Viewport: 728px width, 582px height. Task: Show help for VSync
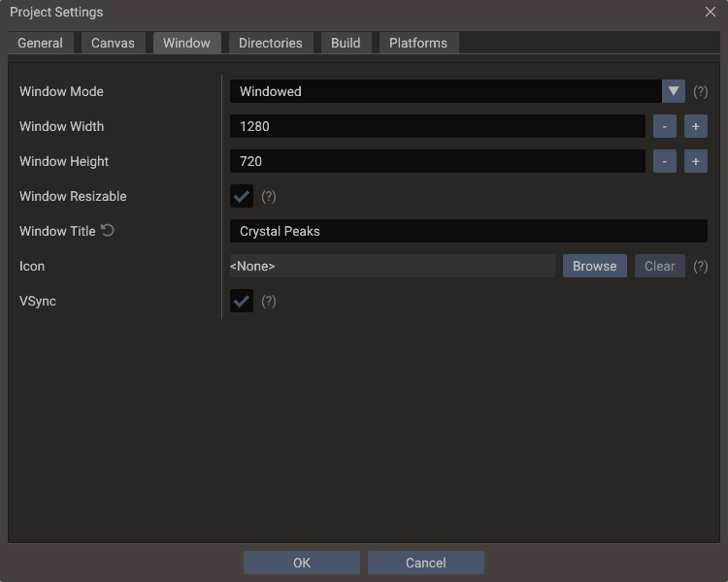tap(268, 302)
